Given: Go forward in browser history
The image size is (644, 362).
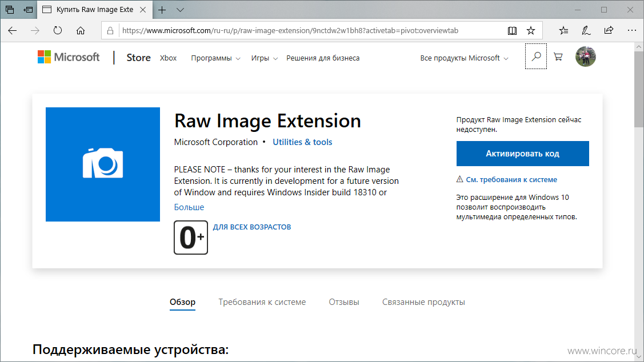Looking at the screenshot, I should point(35,30).
